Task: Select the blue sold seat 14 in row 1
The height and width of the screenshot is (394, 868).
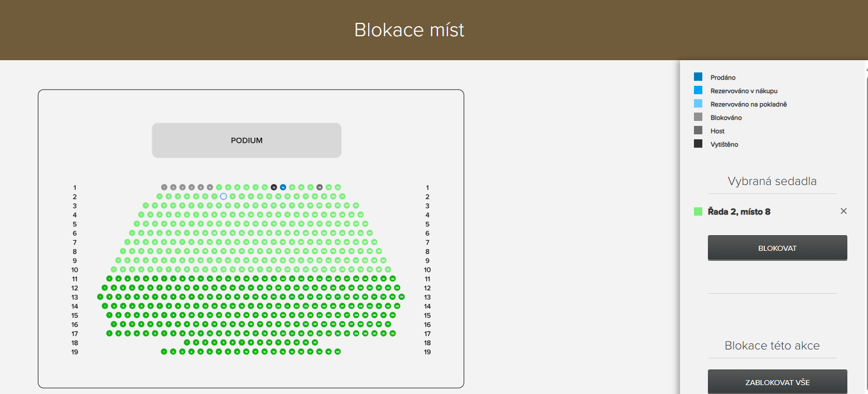Action: (x=283, y=187)
